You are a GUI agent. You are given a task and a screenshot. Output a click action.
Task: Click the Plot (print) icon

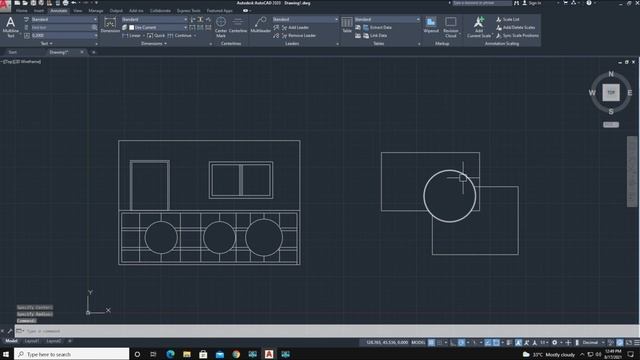pos(65,3)
